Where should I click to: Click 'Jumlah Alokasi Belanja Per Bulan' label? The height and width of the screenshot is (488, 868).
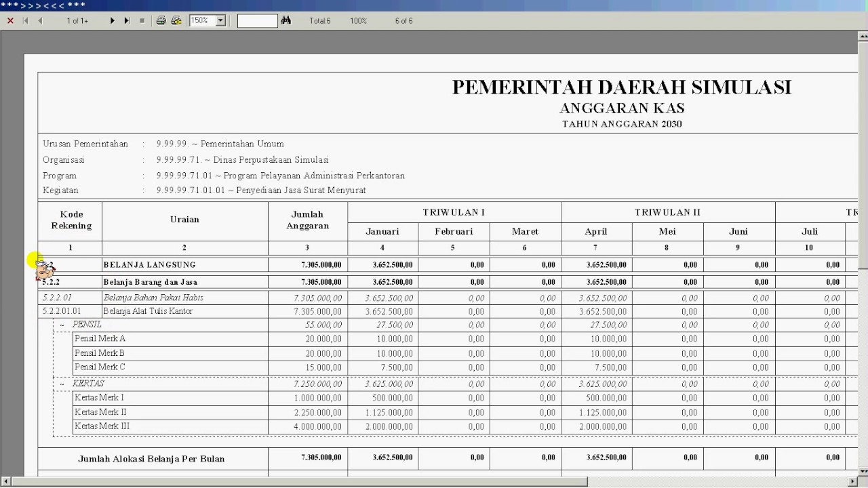(x=151, y=459)
